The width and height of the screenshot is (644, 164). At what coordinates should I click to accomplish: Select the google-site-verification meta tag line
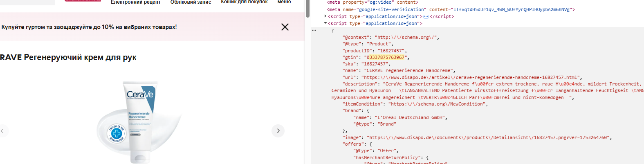[x=451, y=9]
